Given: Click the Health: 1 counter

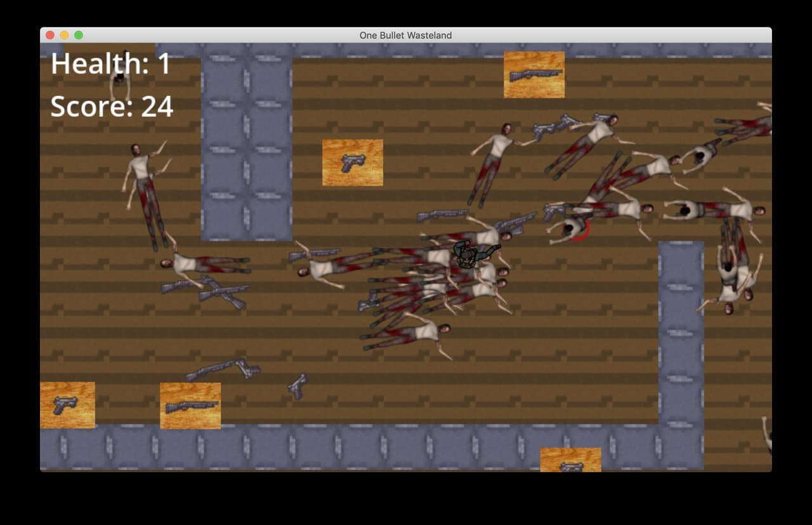Looking at the screenshot, I should point(110,63).
